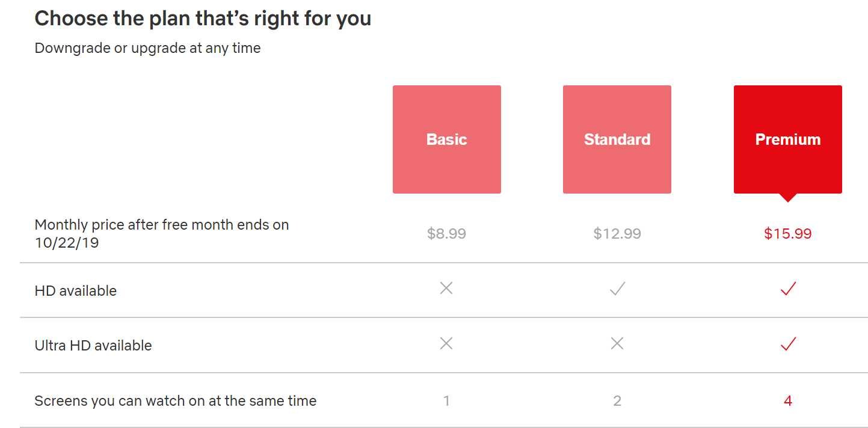Viewport: 868px width, 428px height.
Task: Click the Standard plan screen count 2
Action: (x=617, y=401)
